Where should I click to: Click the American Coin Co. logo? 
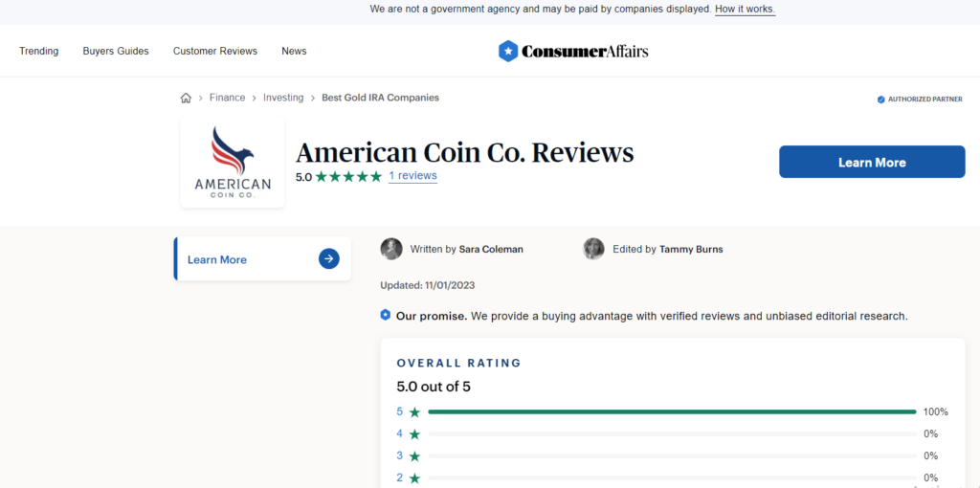click(x=233, y=163)
